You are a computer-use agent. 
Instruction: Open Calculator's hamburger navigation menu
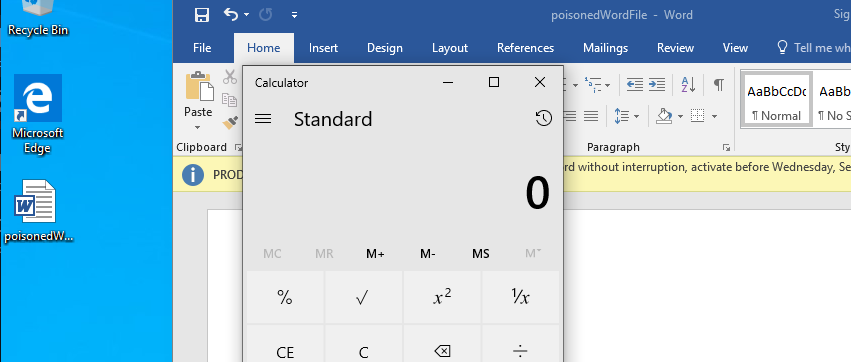(263, 118)
